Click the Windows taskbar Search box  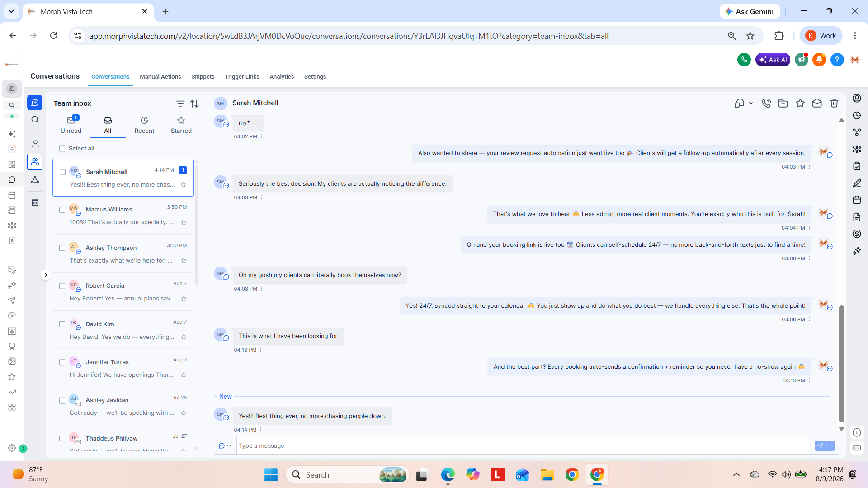pos(347,475)
